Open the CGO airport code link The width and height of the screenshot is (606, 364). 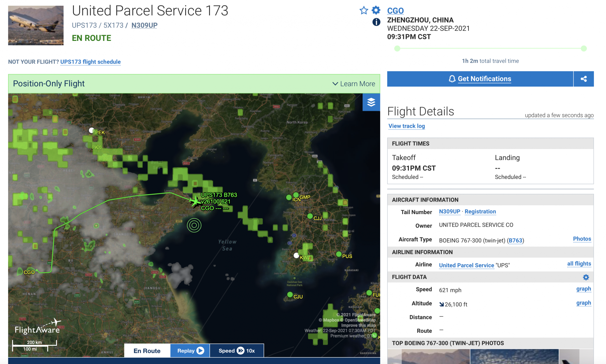tap(395, 11)
